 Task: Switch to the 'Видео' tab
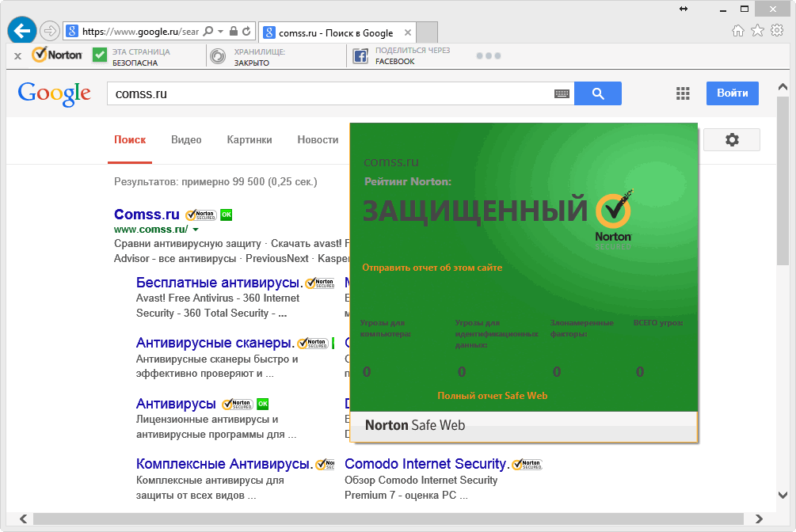tap(186, 140)
